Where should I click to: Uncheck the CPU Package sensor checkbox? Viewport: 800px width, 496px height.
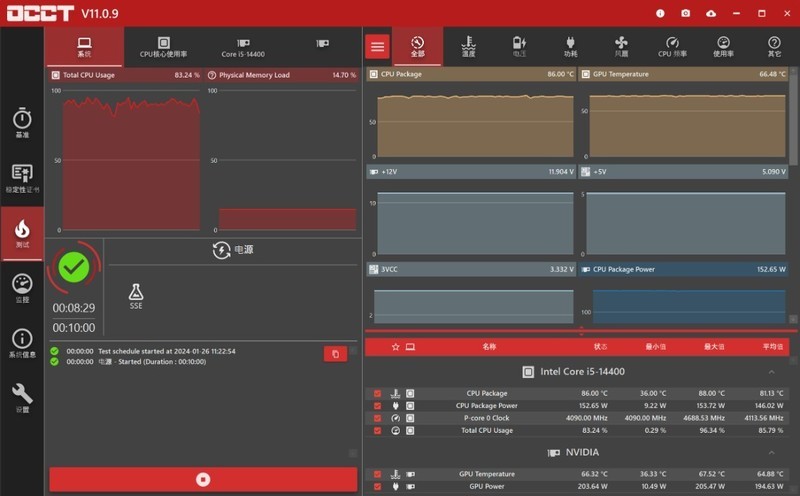click(377, 393)
